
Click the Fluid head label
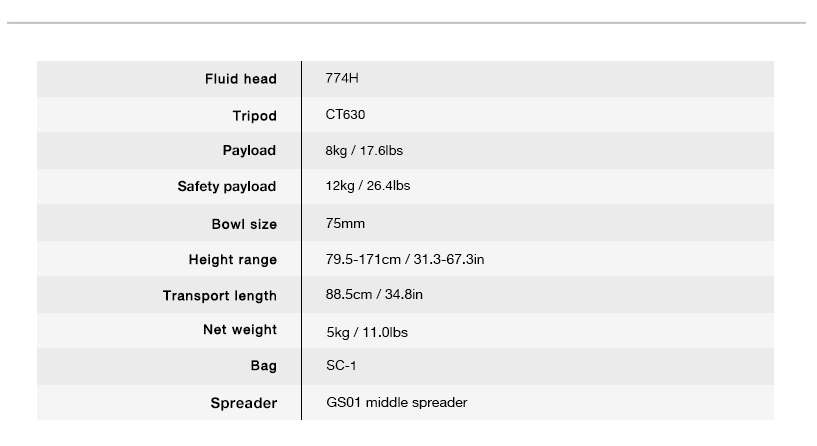(241, 79)
